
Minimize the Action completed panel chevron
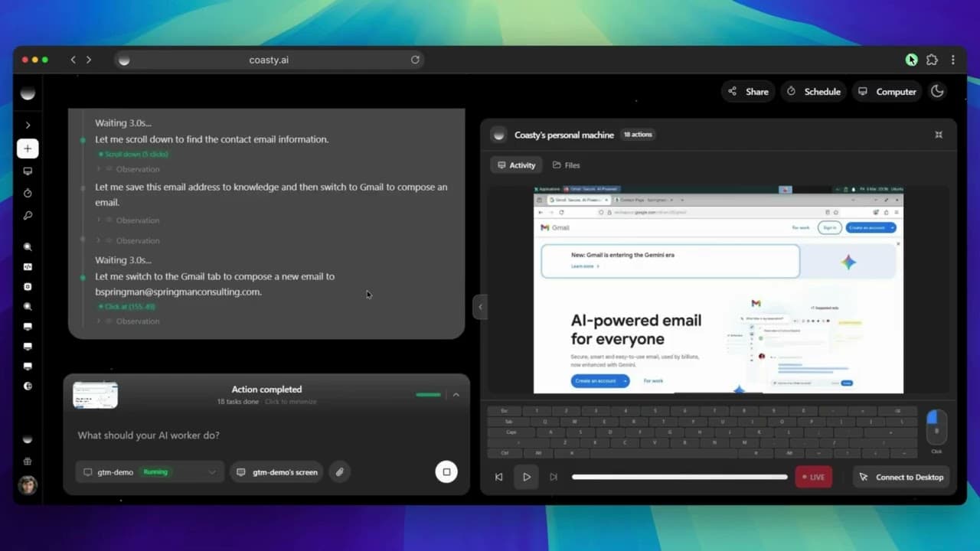point(456,395)
